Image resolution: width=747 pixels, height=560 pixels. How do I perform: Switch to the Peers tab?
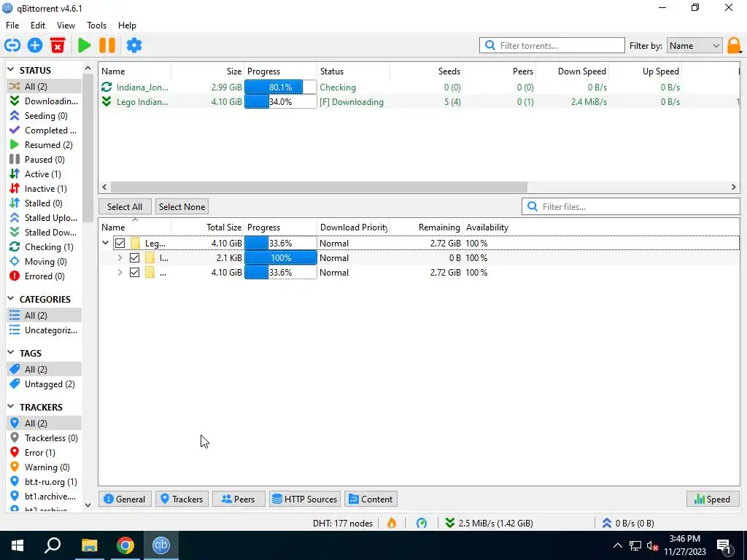pos(239,499)
